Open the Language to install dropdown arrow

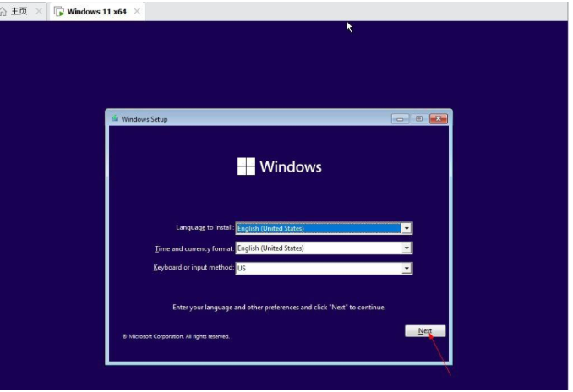tap(407, 228)
